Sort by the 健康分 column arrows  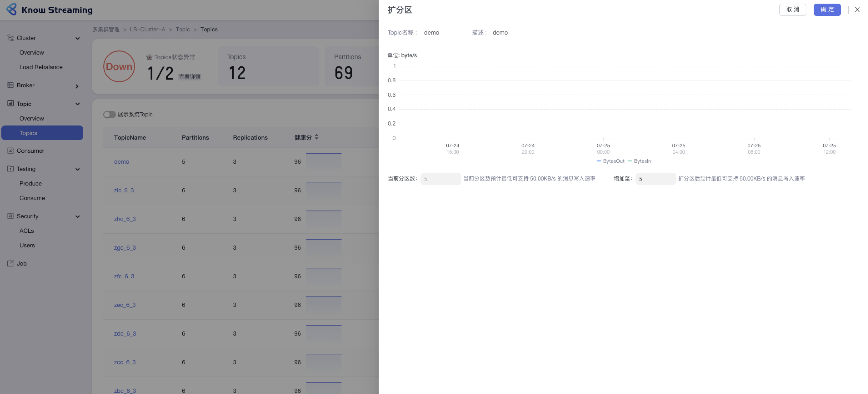click(x=316, y=137)
